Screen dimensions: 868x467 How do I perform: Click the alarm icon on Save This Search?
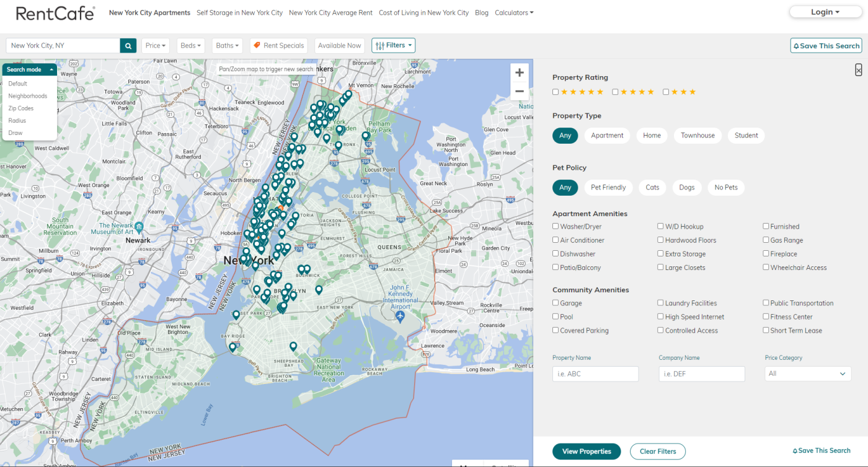(x=795, y=45)
